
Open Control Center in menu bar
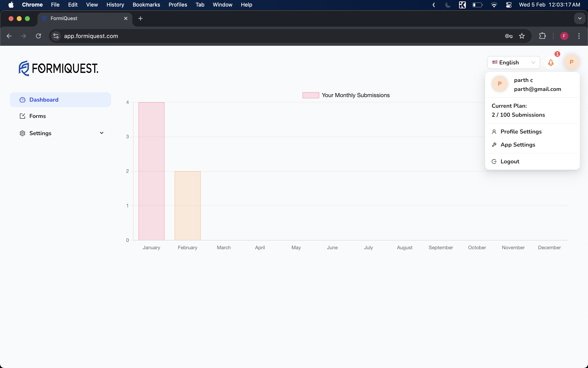pyautogui.click(x=509, y=5)
